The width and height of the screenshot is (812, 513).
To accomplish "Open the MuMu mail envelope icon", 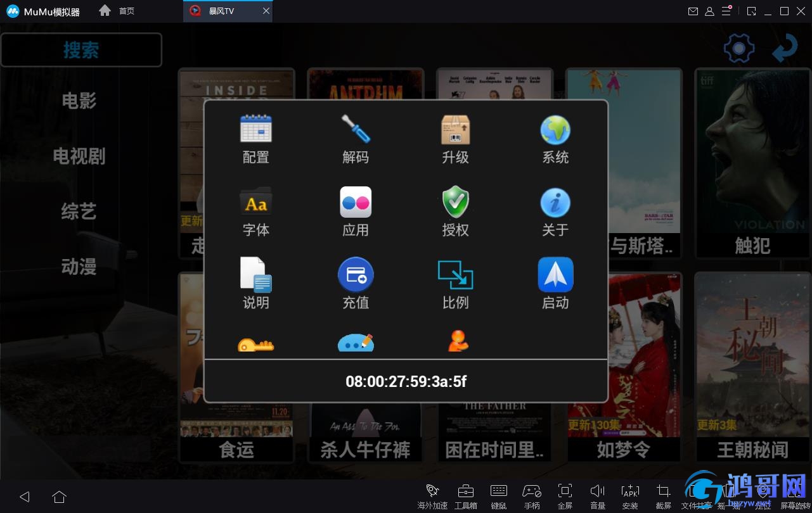I will coord(693,11).
